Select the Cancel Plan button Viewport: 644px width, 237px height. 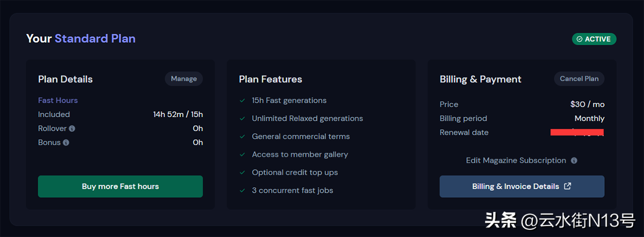pos(579,79)
